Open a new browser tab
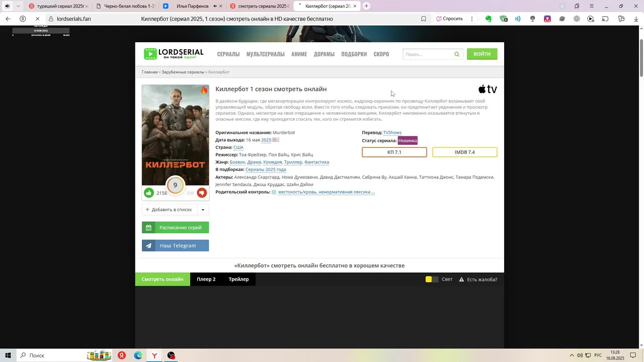 [366, 6]
